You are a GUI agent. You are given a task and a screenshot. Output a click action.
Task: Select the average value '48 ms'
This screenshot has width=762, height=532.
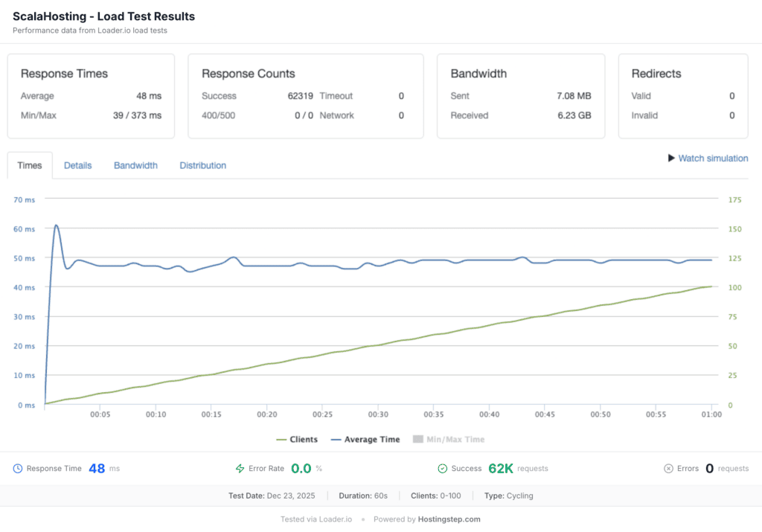(x=149, y=96)
